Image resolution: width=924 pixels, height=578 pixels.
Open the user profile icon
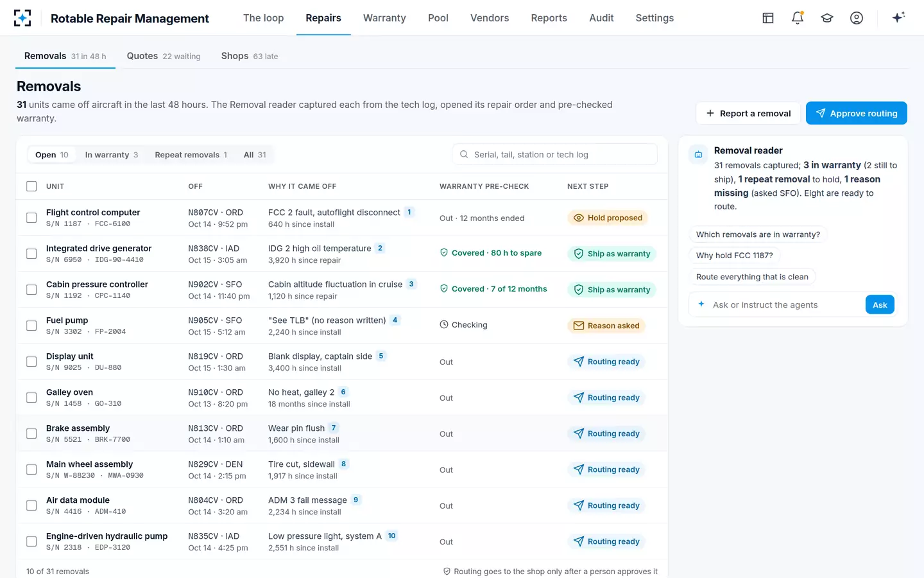(x=857, y=18)
